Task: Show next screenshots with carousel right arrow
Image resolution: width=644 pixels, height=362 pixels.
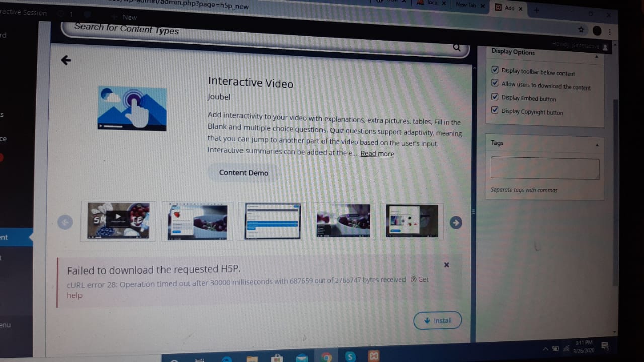Action: [456, 222]
